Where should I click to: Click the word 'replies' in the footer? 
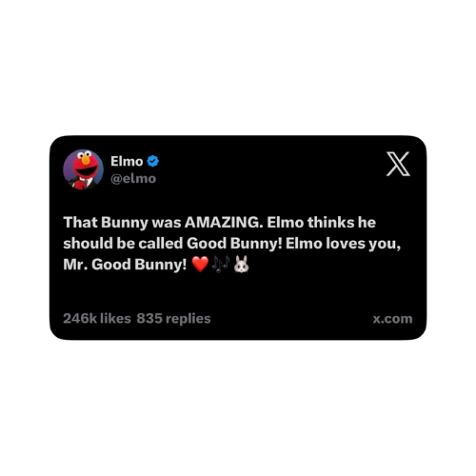pos(188,319)
